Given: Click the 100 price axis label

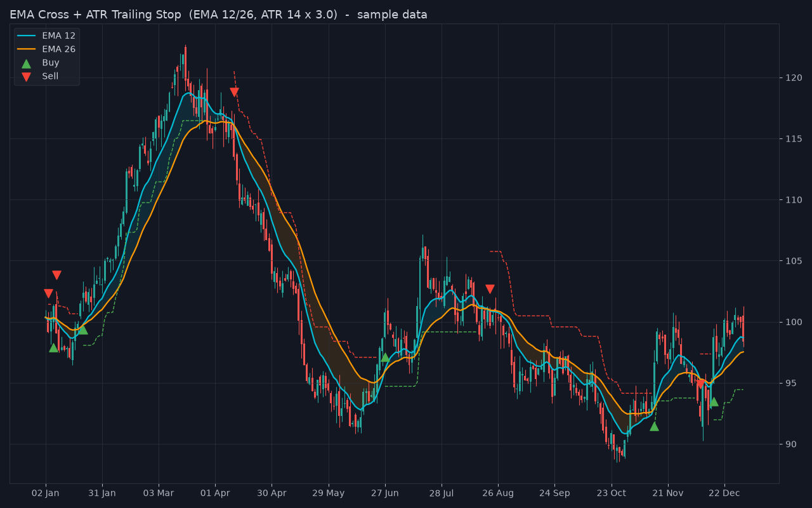Looking at the screenshot, I should (x=794, y=322).
